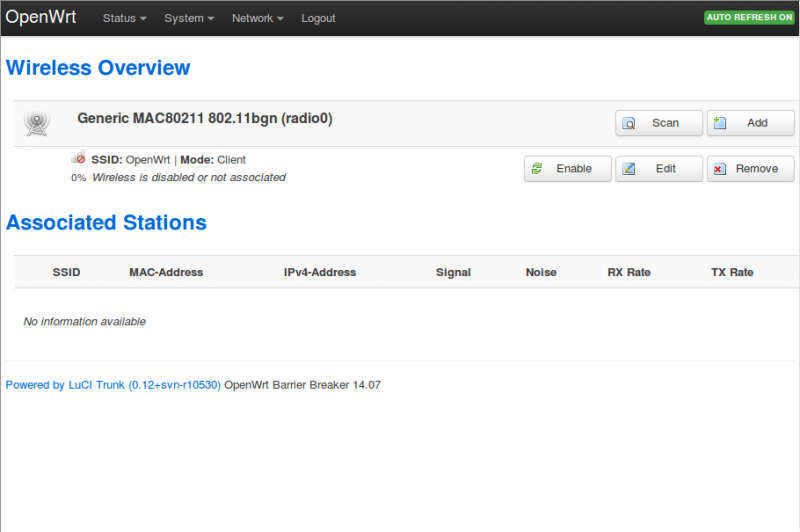Open the Status dropdown menu

coord(125,18)
